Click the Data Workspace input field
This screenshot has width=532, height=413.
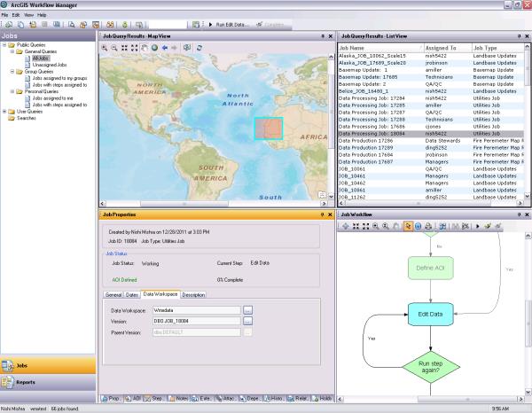pyautogui.click(x=197, y=310)
